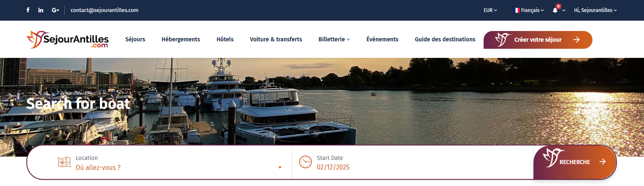Select Voiture & transferts in navigation
The image size is (644, 186).
point(276,39)
